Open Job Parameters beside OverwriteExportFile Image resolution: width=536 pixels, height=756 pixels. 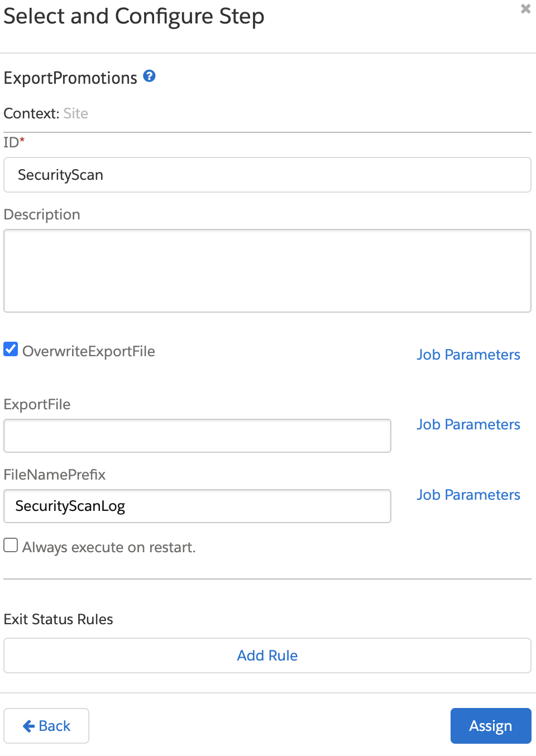tap(468, 355)
